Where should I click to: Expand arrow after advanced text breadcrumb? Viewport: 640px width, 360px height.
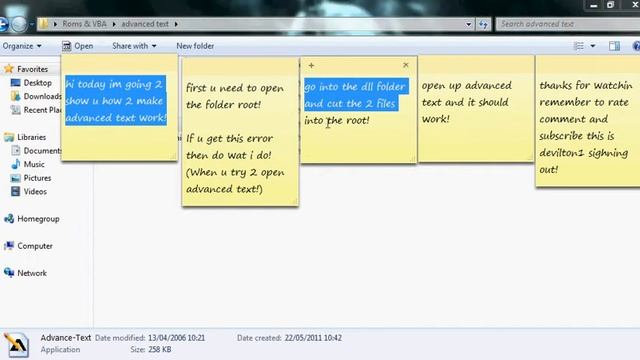click(176, 24)
